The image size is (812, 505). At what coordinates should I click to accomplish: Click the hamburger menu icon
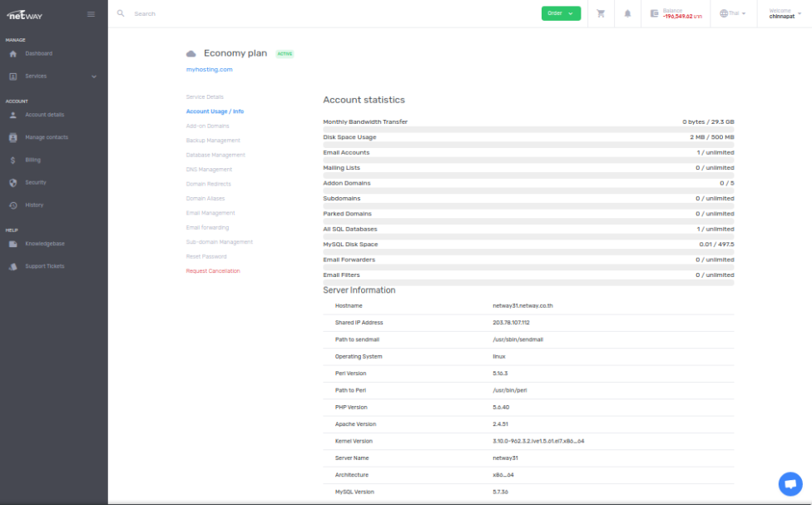click(91, 13)
